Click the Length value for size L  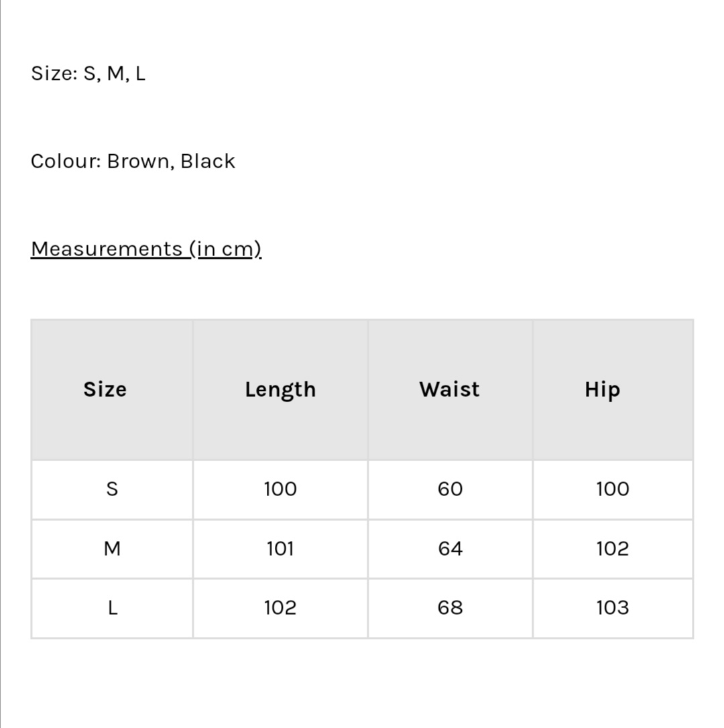280,608
